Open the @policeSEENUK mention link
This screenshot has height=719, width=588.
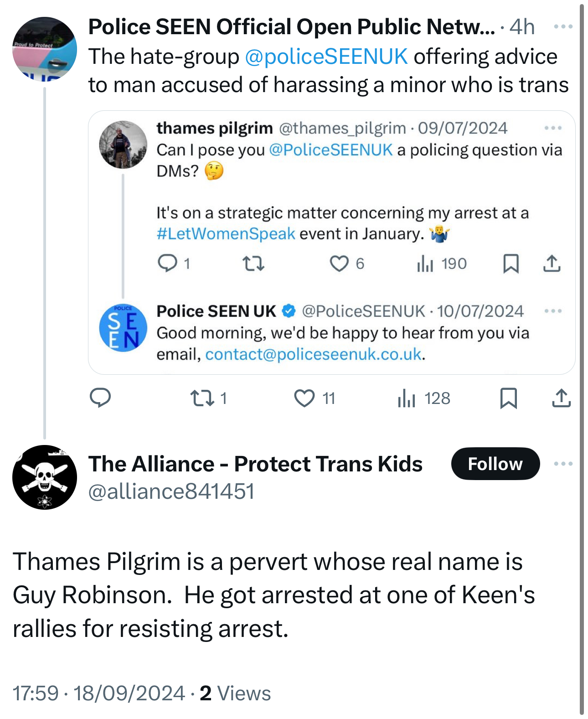click(x=326, y=57)
